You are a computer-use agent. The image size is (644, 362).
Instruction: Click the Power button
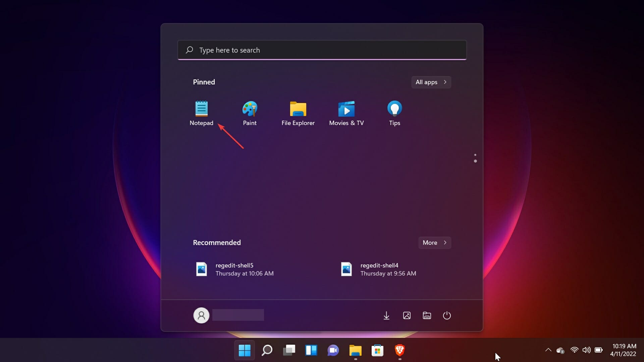click(447, 315)
